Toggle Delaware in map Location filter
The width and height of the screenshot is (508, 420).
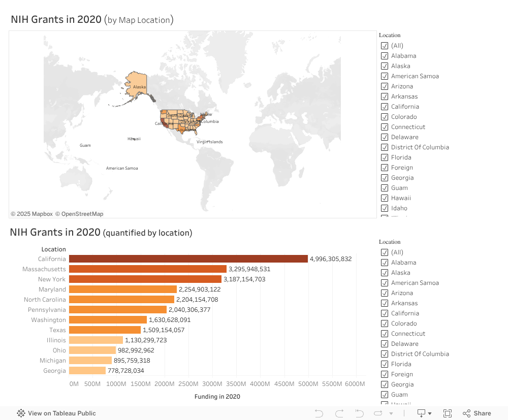click(385, 137)
